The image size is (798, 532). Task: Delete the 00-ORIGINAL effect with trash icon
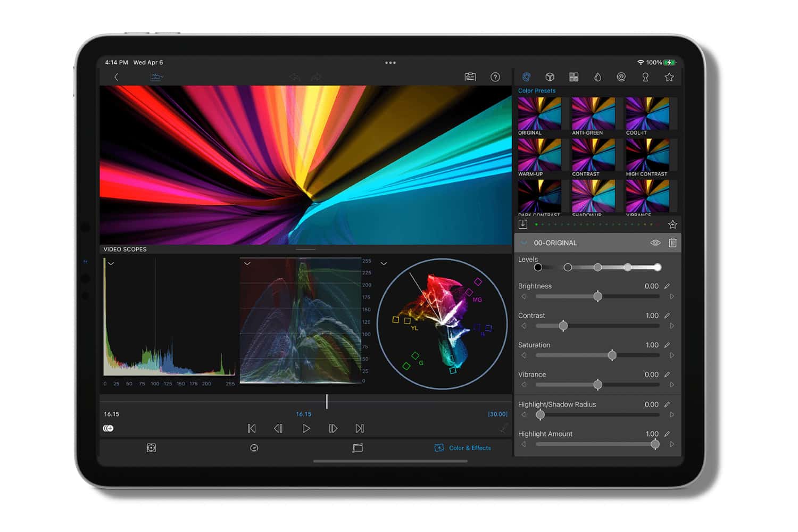pos(672,243)
